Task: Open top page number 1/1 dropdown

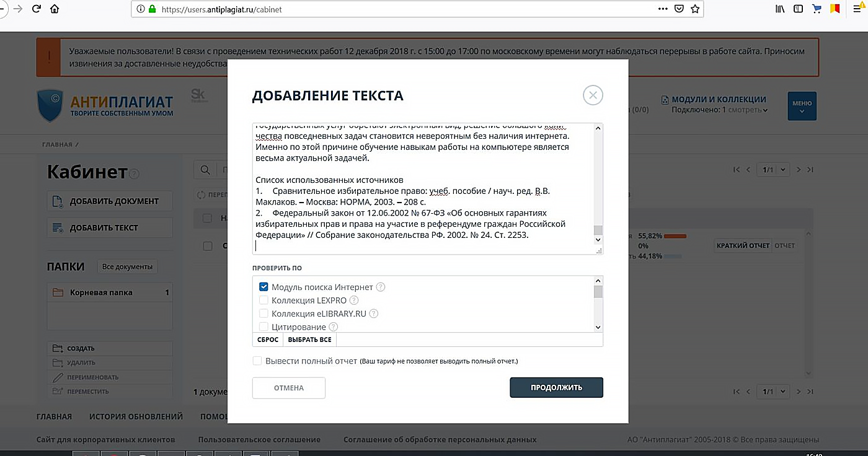Action: coord(773,170)
